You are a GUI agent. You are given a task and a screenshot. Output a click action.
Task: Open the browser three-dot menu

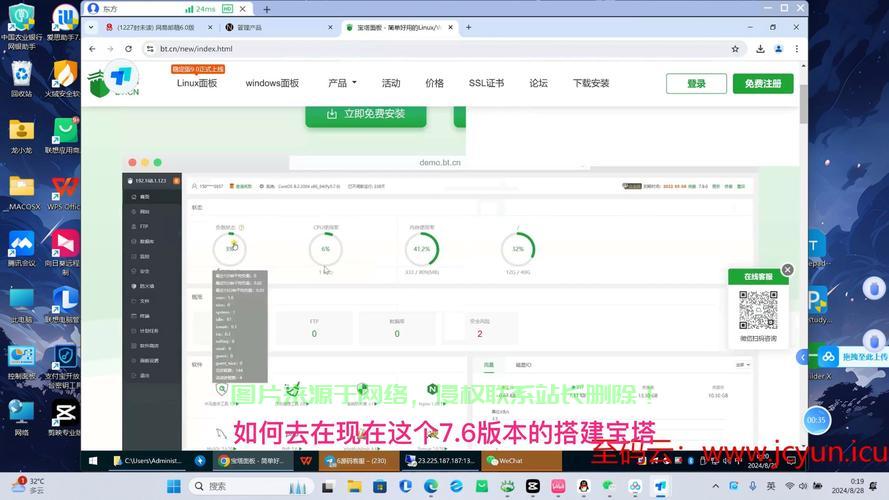coord(797,49)
